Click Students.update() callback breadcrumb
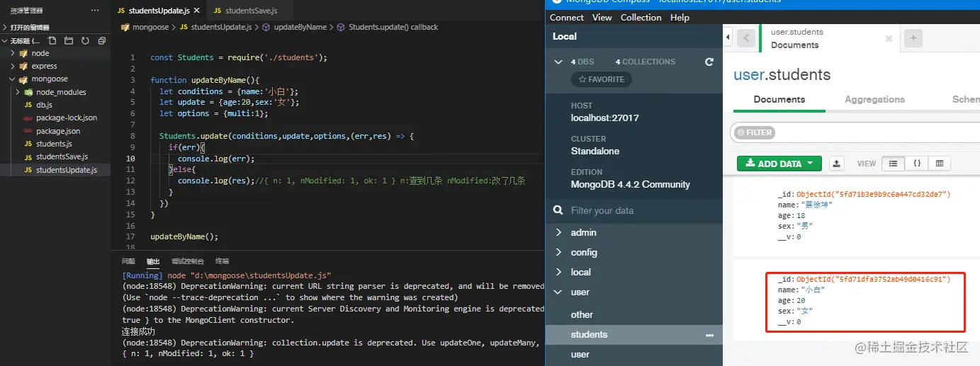Image resolution: width=980 pixels, height=366 pixels. pyautogui.click(x=393, y=27)
